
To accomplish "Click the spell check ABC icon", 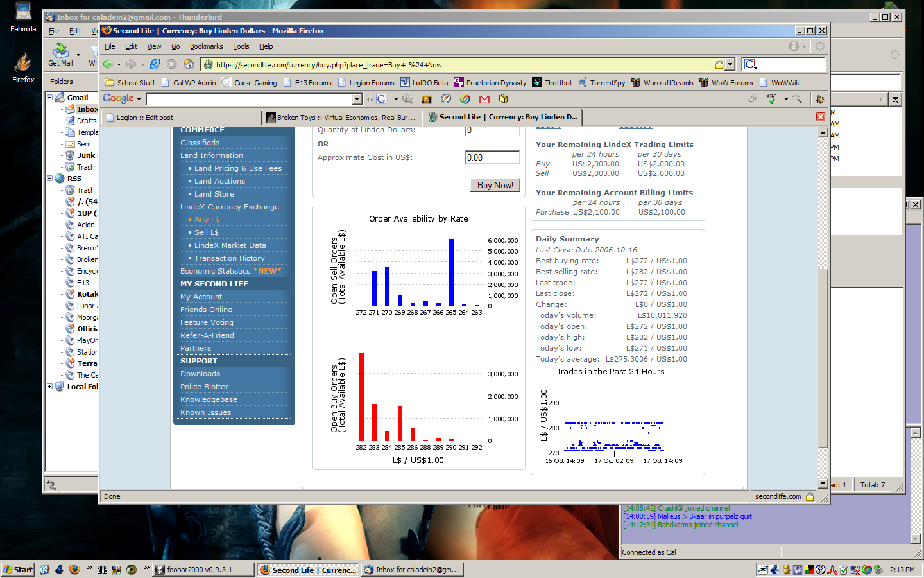I will (x=771, y=99).
